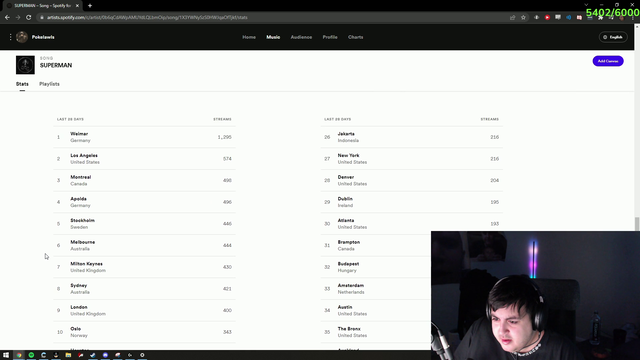640x360 pixels.
Task: Open Discord from the taskbar
Action: [x=105, y=355]
